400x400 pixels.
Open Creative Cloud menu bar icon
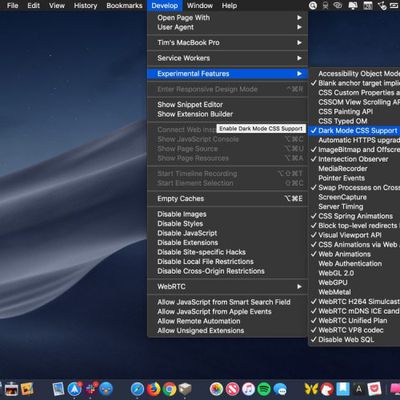point(339,6)
